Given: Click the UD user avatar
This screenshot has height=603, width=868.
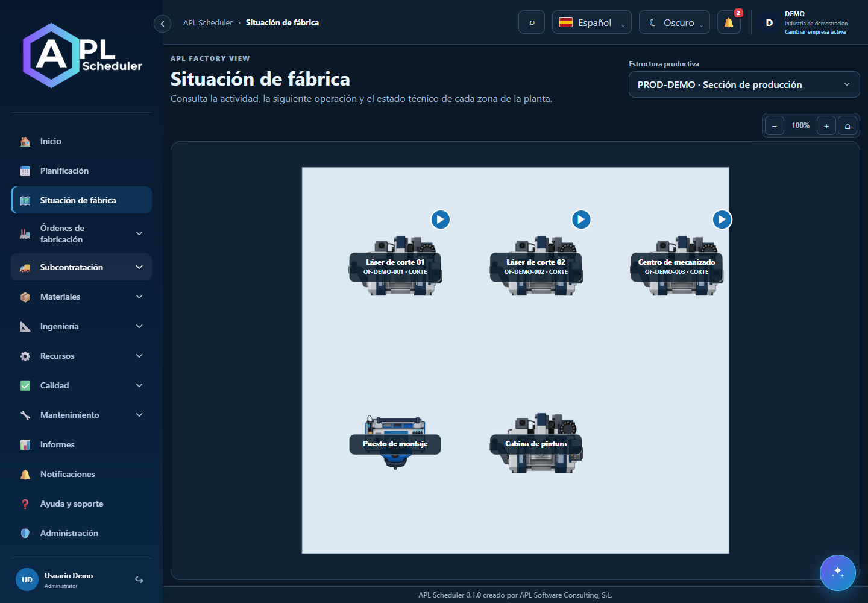Looking at the screenshot, I should (27, 579).
